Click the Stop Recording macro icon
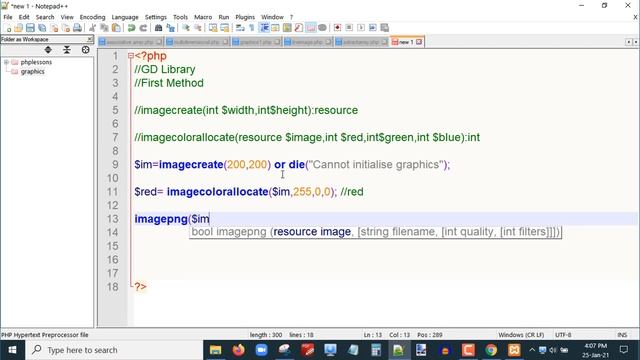 349,28
